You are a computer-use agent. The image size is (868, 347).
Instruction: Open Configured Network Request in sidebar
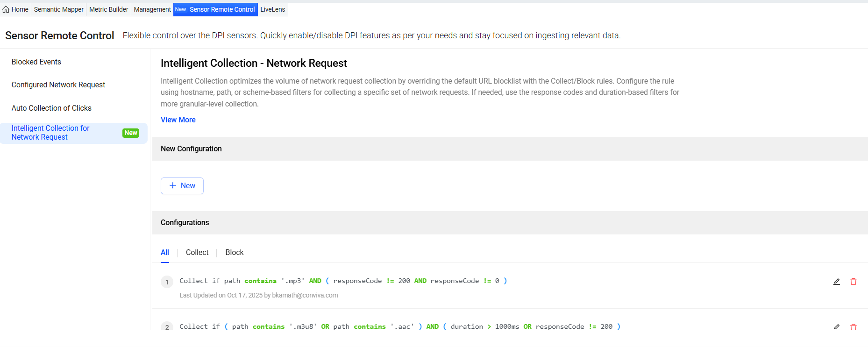58,85
